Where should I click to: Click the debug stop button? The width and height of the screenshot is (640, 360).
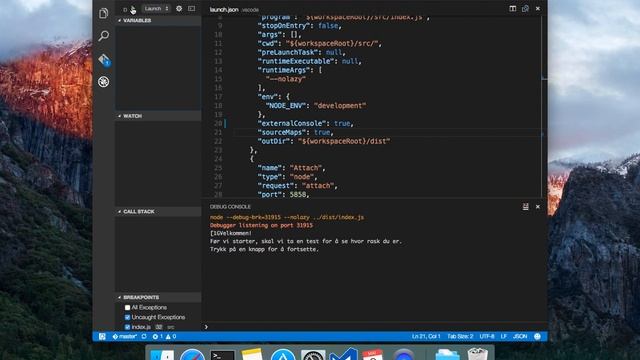click(125, 9)
